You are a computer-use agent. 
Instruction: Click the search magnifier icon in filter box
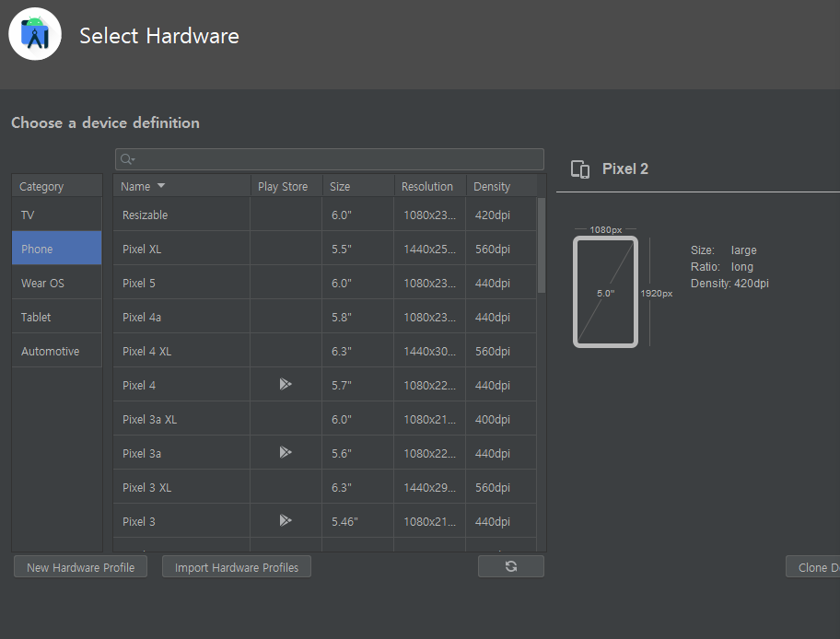pyautogui.click(x=127, y=159)
